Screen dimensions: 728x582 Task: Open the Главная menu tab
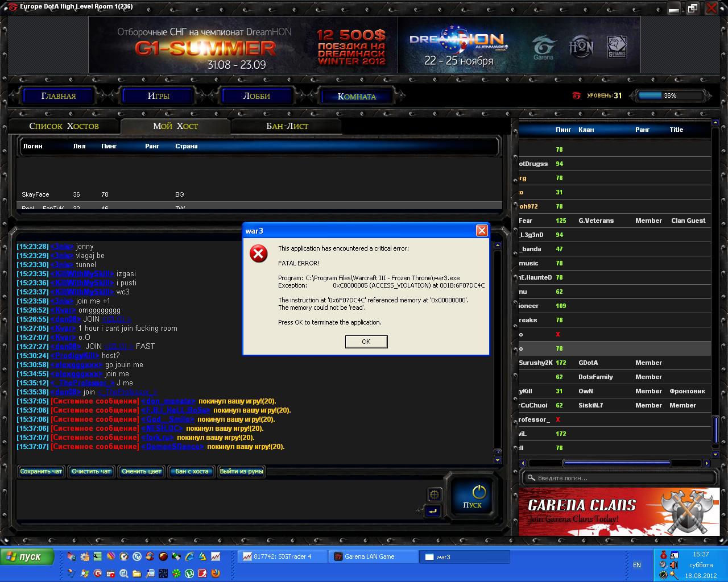click(x=59, y=96)
